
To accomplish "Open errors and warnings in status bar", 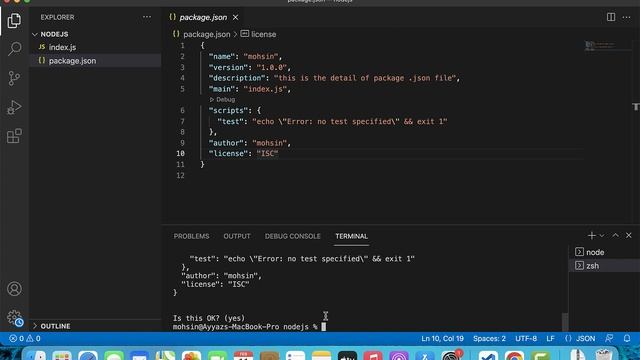I will [25, 338].
